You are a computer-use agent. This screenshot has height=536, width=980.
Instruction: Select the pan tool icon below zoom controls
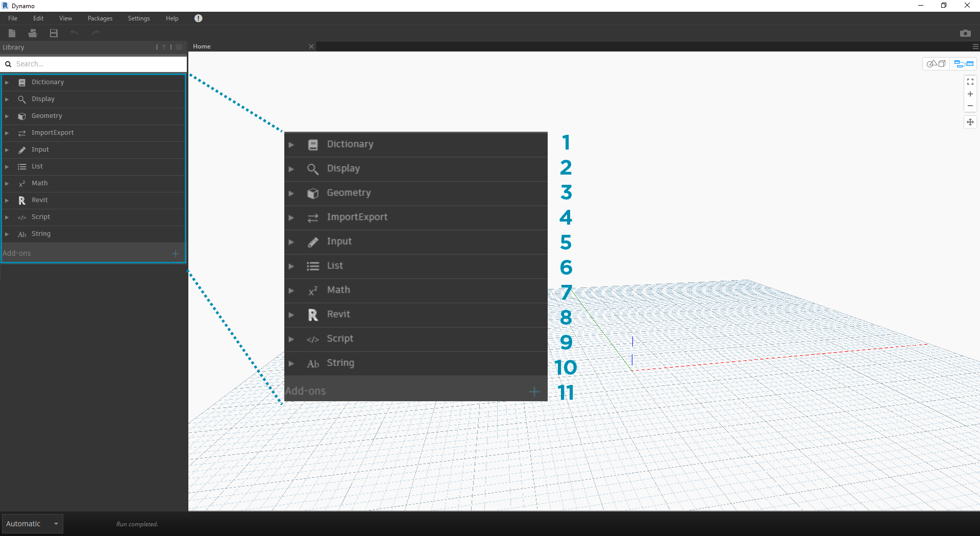(x=970, y=122)
